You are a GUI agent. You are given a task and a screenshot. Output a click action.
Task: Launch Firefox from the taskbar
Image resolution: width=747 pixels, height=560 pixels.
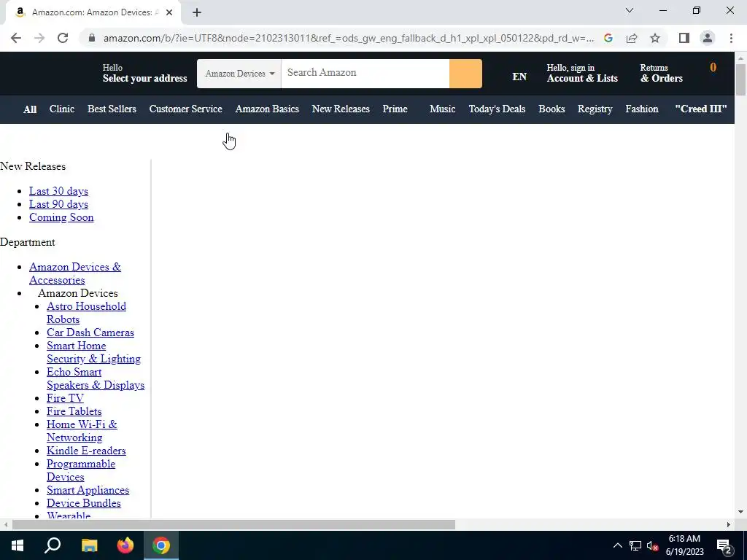125,545
